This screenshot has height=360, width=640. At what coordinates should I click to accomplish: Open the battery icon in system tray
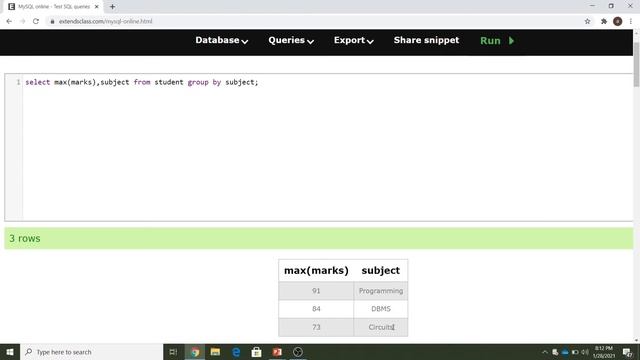(575, 352)
